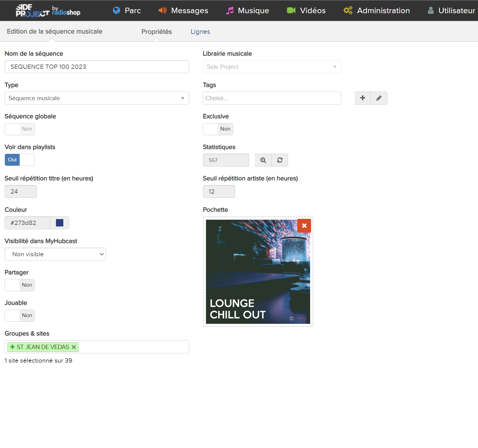The height and width of the screenshot is (448, 478).
Task: Switch to the Propriétés tab
Action: (156, 32)
